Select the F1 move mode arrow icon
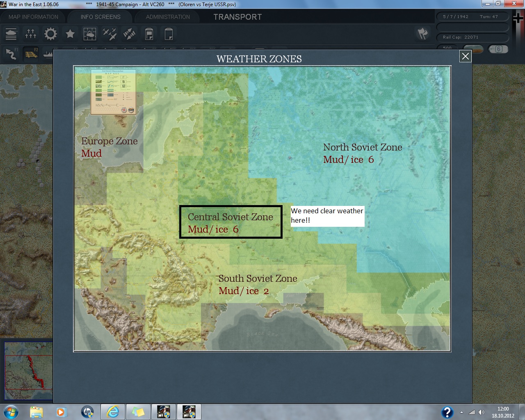 (x=11, y=54)
